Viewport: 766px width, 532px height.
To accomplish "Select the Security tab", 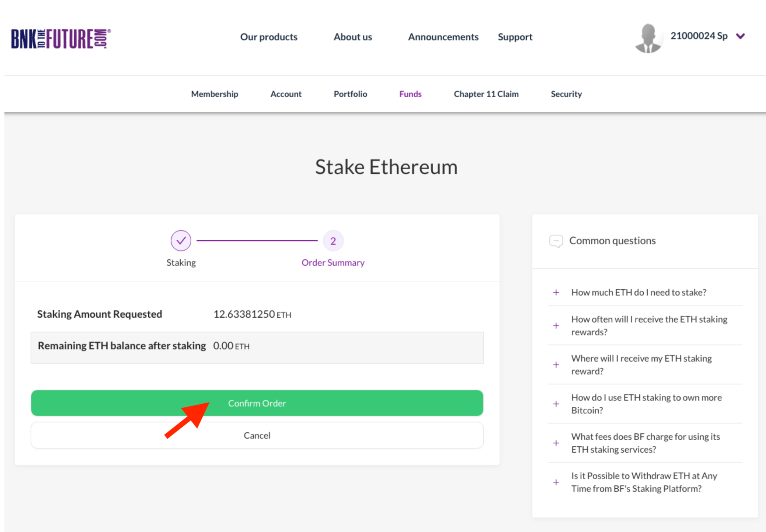I will [566, 94].
